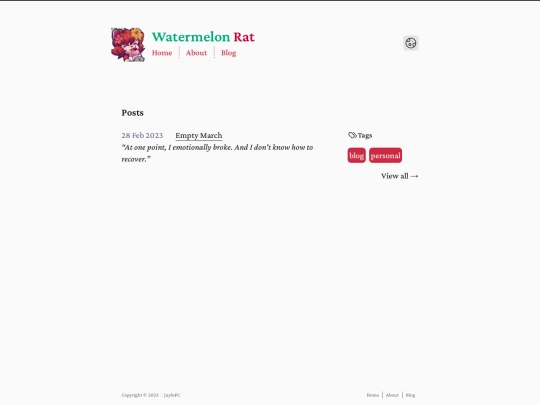The width and height of the screenshot is (540, 405).
Task: Open the Empty March post link
Action: point(199,135)
